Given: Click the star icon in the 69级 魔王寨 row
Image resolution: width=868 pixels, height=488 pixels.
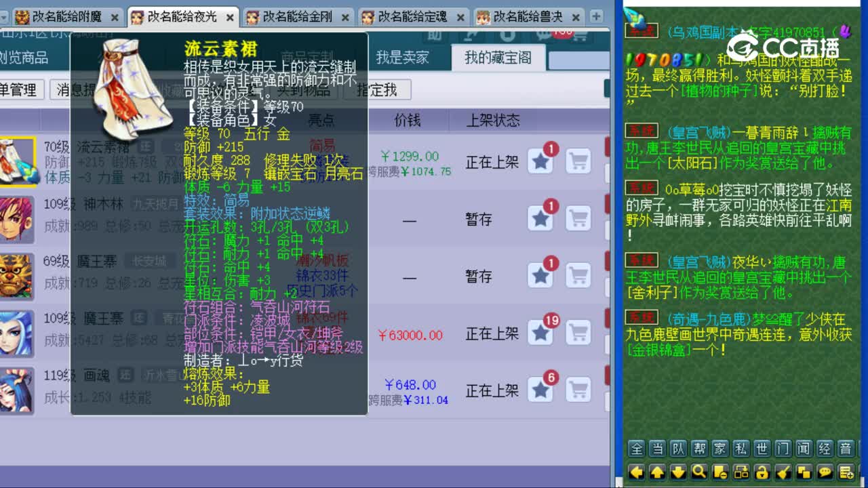Looking at the screenshot, I should pos(540,276).
